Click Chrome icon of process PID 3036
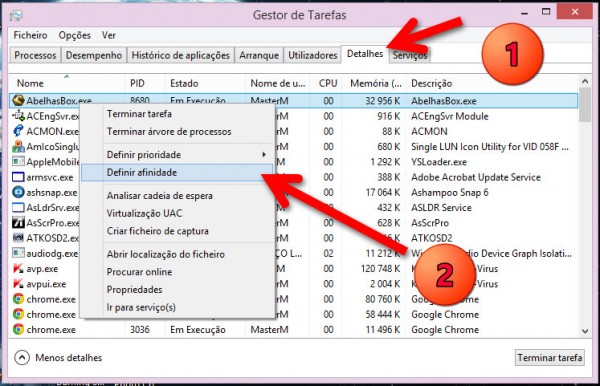This screenshot has width=600, height=386. point(18,329)
